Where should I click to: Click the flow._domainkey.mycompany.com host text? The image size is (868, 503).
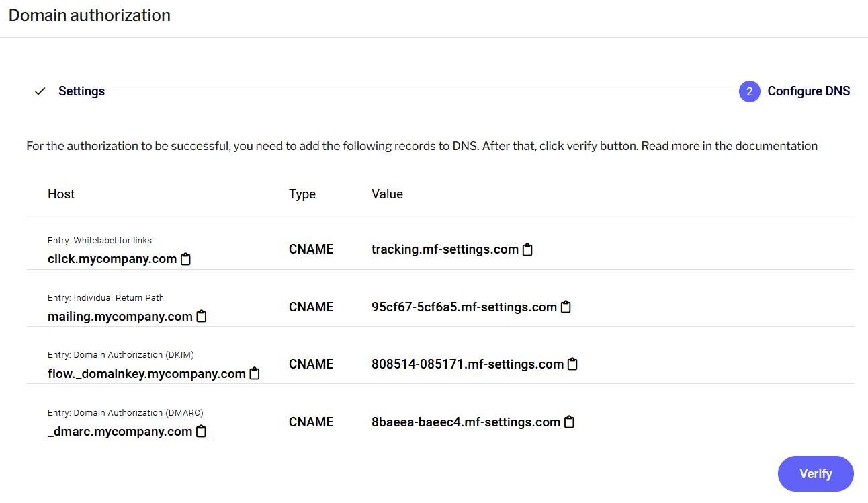pos(146,373)
